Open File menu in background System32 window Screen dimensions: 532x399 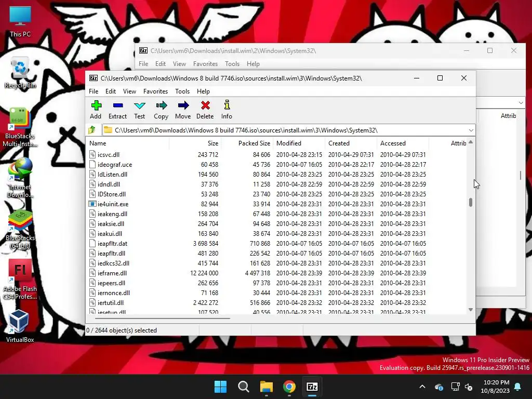[143, 64]
